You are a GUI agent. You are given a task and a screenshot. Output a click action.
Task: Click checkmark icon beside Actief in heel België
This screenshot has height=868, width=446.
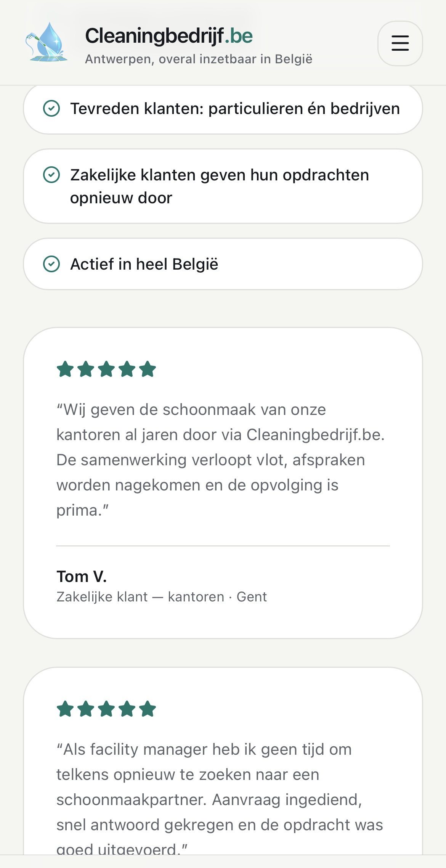coord(51,264)
